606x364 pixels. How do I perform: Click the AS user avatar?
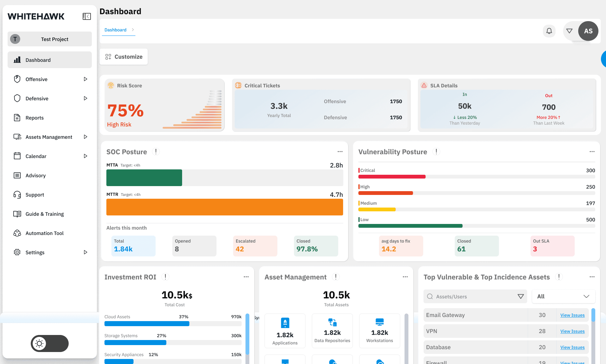588,31
